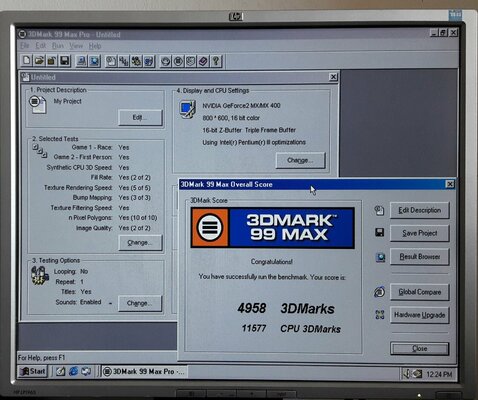
Task: Click the Display Settings monitor toolbar icon
Action: coord(149,61)
